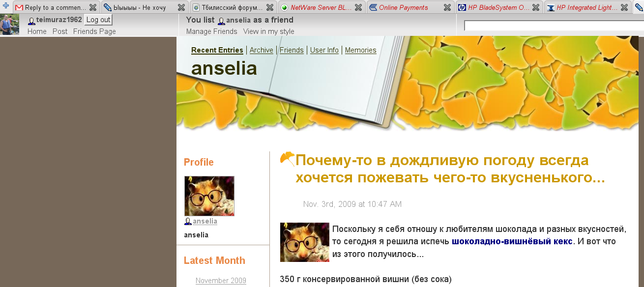This screenshot has width=644, height=287.
Task: Open the Memories link in journal header
Action: click(x=361, y=50)
